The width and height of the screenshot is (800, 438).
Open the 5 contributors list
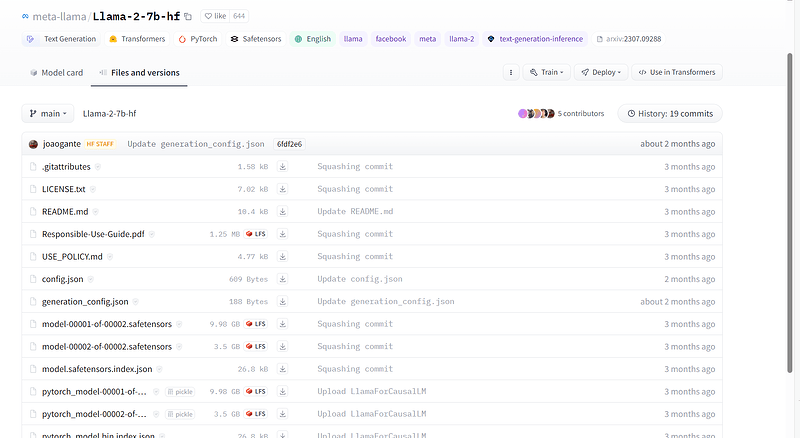[581, 113]
